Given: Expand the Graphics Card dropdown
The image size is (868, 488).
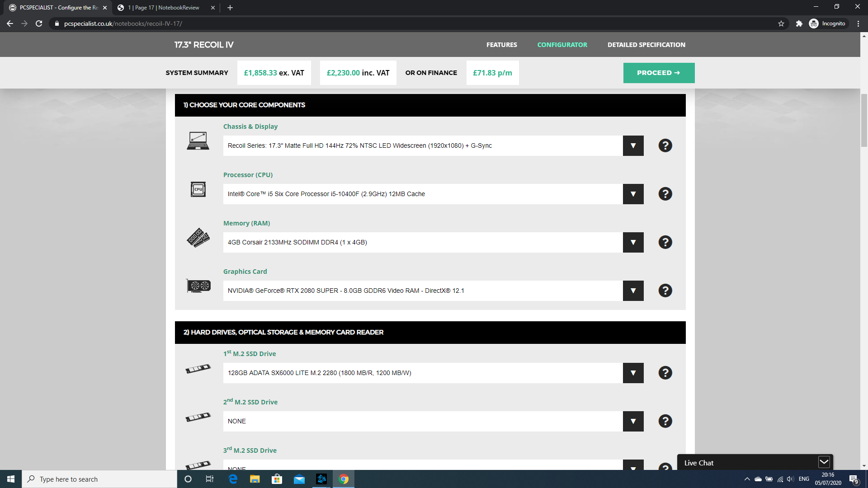Looking at the screenshot, I should pyautogui.click(x=633, y=291).
